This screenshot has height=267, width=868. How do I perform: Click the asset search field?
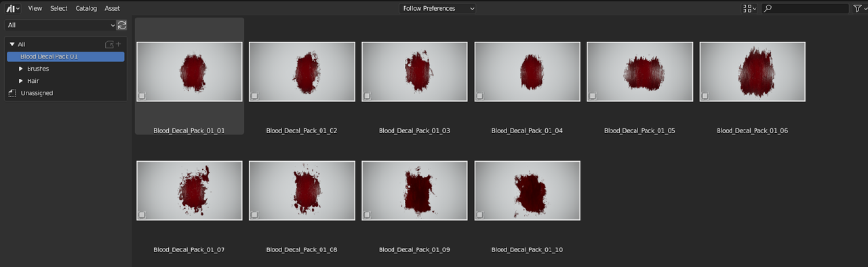(805, 8)
